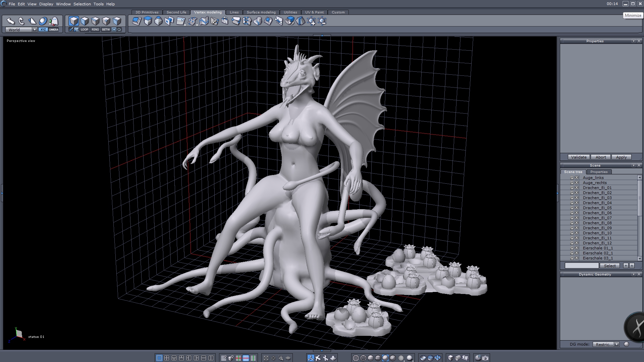This screenshot has height=362, width=644.
Task: Toggle visibility eye of Drachen_Ei_01
Action: (x=577, y=188)
